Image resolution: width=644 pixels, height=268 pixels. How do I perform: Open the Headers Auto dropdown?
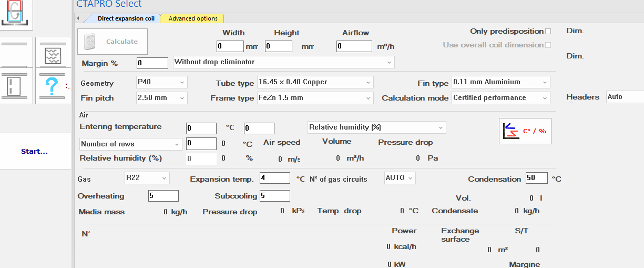(x=625, y=97)
